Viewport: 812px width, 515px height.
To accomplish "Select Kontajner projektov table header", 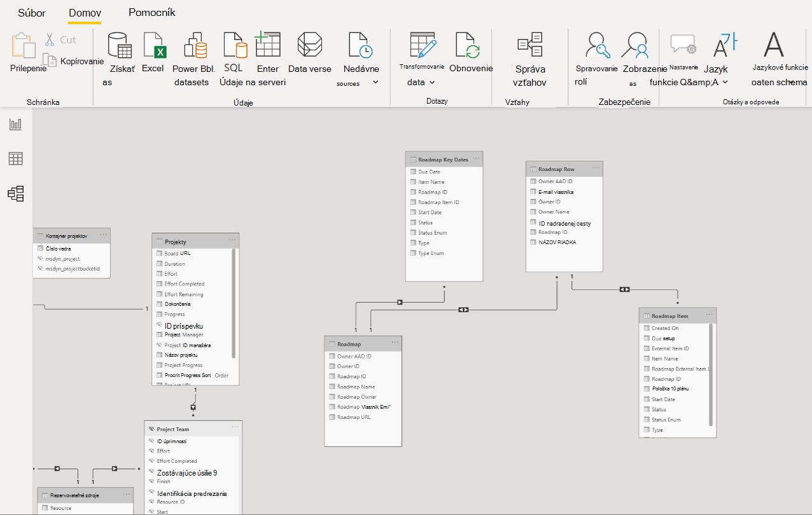I will point(71,235).
